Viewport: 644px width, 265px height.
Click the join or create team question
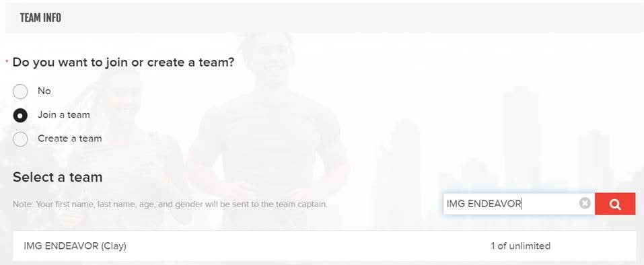click(x=123, y=63)
